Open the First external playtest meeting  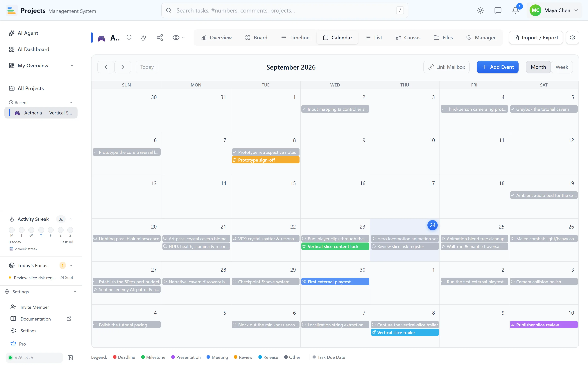pos(335,282)
